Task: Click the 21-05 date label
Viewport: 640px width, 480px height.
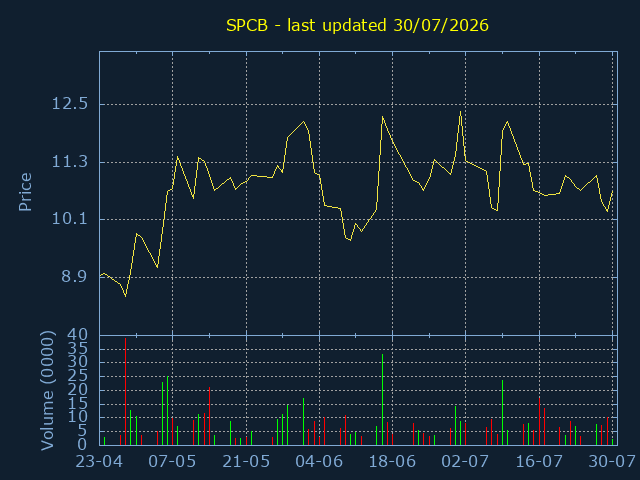Action: point(246,462)
